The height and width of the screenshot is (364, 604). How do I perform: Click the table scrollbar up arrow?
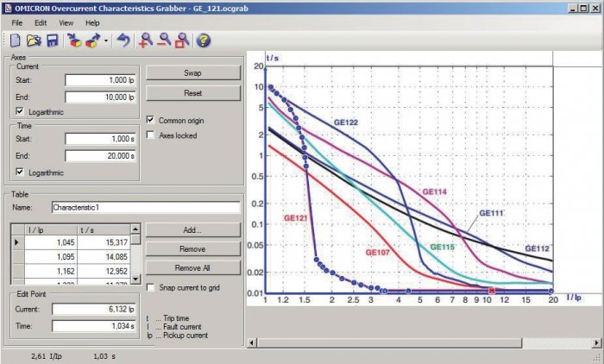tap(135, 229)
